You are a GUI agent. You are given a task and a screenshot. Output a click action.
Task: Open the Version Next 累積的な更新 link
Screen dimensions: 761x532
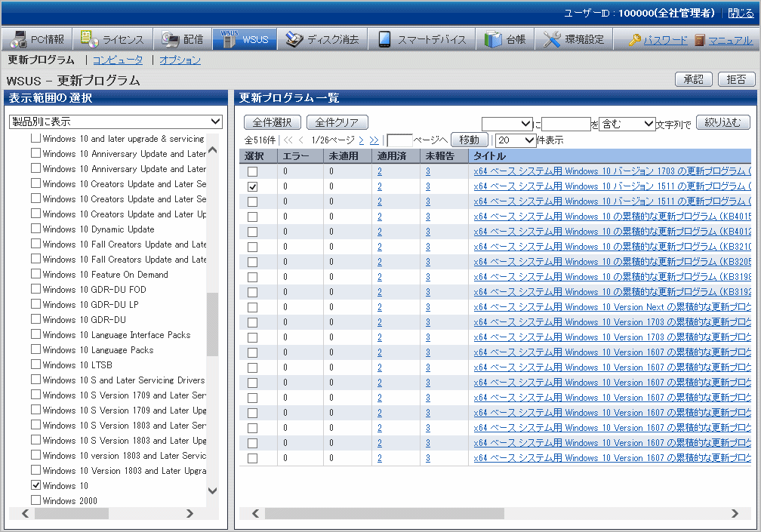(612, 307)
